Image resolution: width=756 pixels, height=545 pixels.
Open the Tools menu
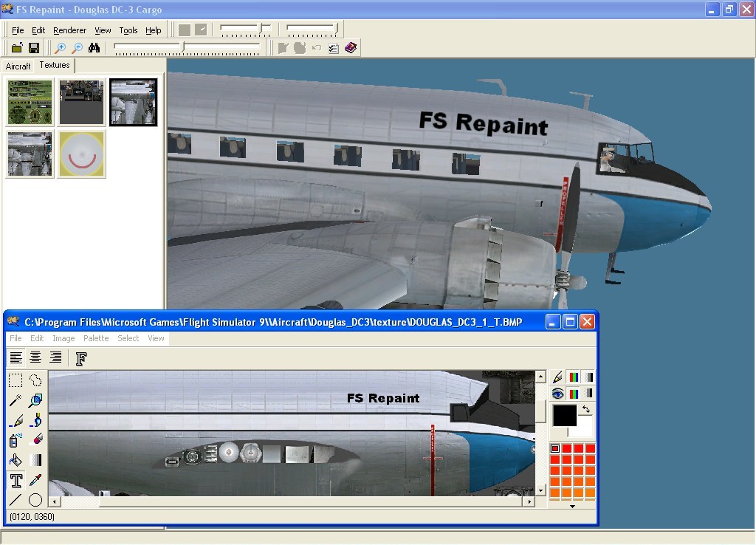[x=128, y=30]
